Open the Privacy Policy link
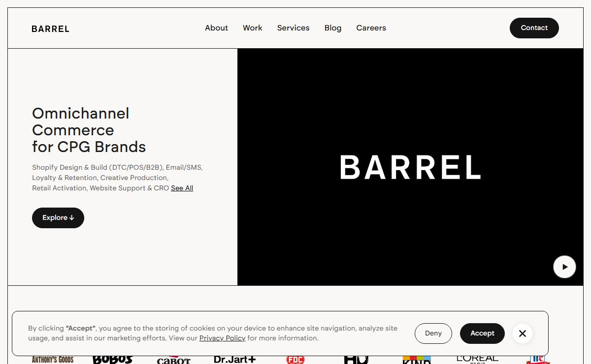This screenshot has width=591, height=364. [x=222, y=338]
